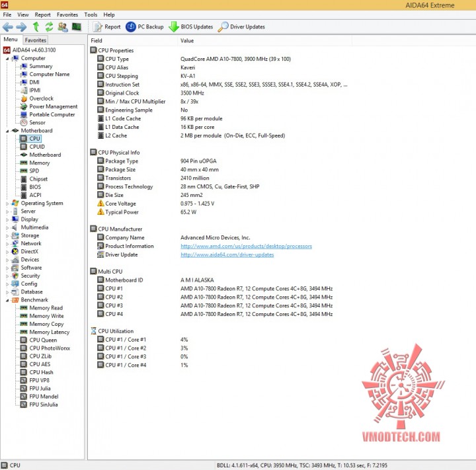Switch to the Favorites tab

pos(36,40)
